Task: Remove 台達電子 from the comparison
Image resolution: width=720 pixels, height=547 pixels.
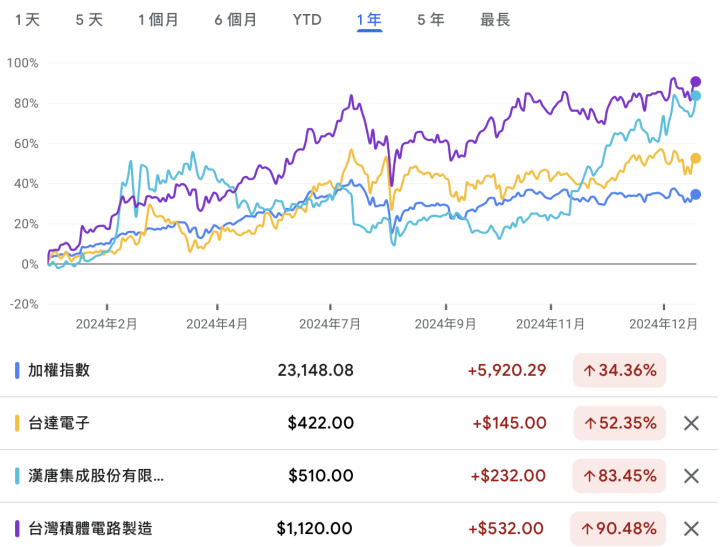Action: [690, 423]
